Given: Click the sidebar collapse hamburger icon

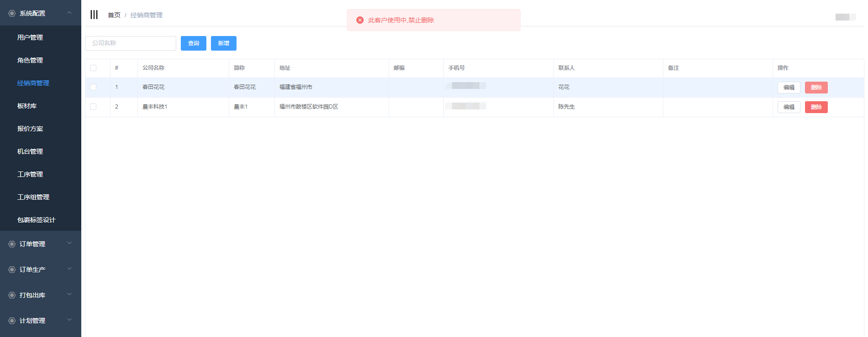Looking at the screenshot, I should (94, 15).
